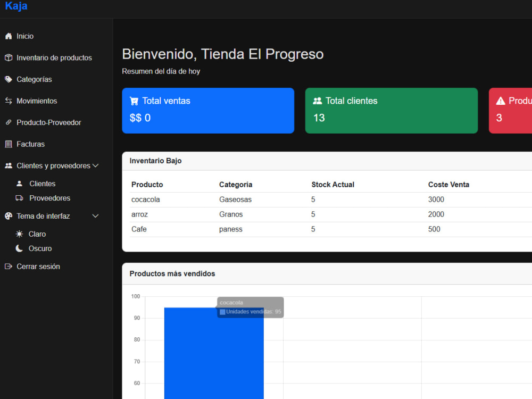532x399 pixels.
Task: Click the cart icon in Total ventas card
Action: click(134, 101)
